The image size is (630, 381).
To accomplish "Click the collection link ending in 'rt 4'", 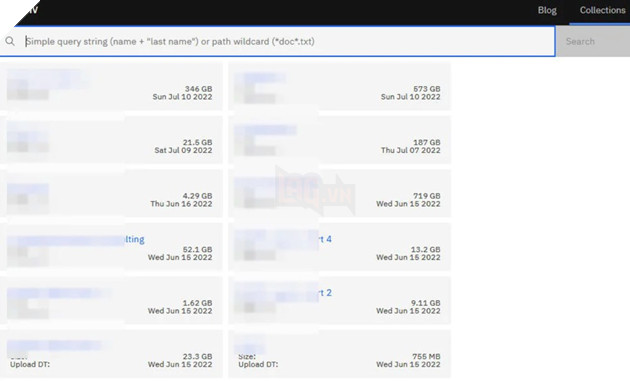I will 325,239.
